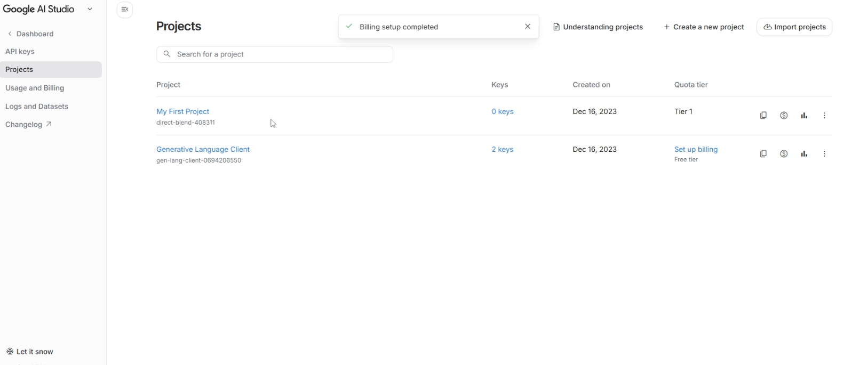Image resolution: width=868 pixels, height=365 pixels.
Task: Click the Created on column header
Action: tap(592, 85)
